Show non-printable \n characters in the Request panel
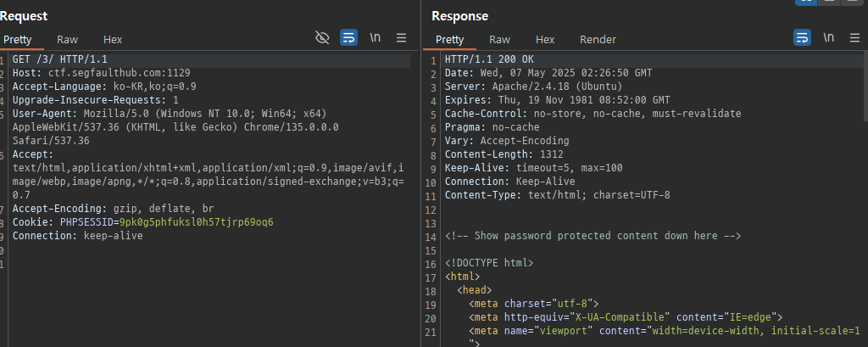 [376, 37]
